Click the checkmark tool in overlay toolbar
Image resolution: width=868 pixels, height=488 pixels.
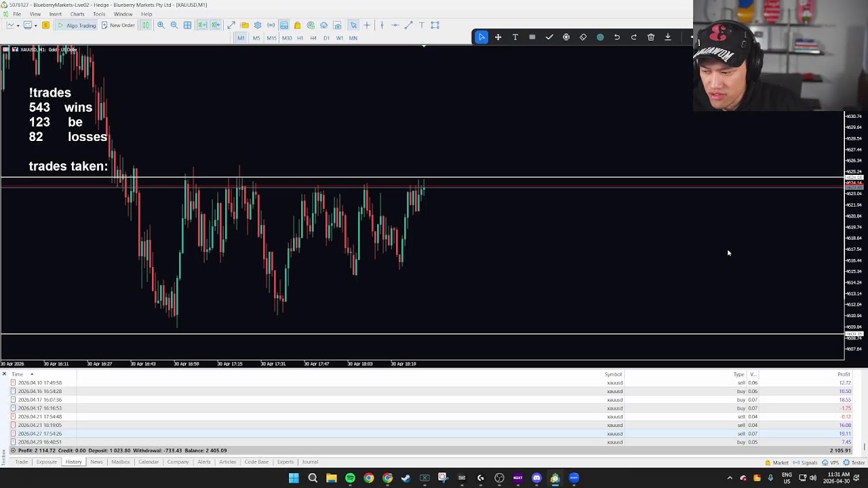pyautogui.click(x=549, y=37)
